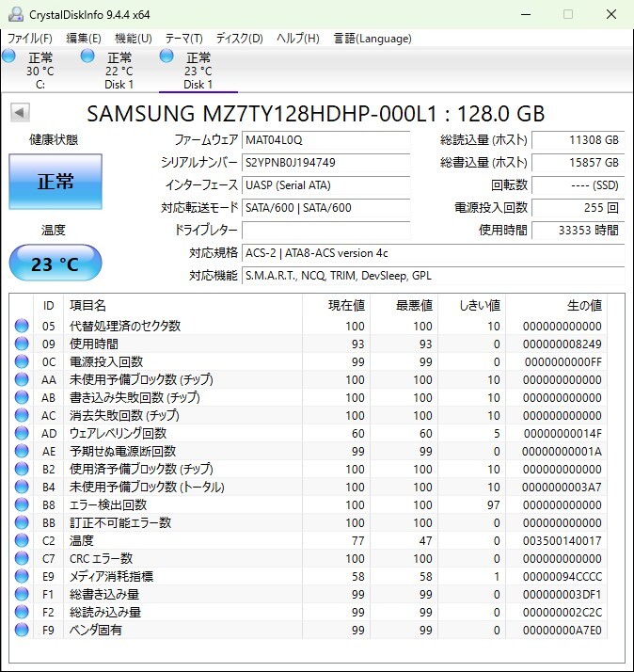This screenshot has height=672, width=634.
Task: Click the 現在値 column header
Action: click(336, 306)
